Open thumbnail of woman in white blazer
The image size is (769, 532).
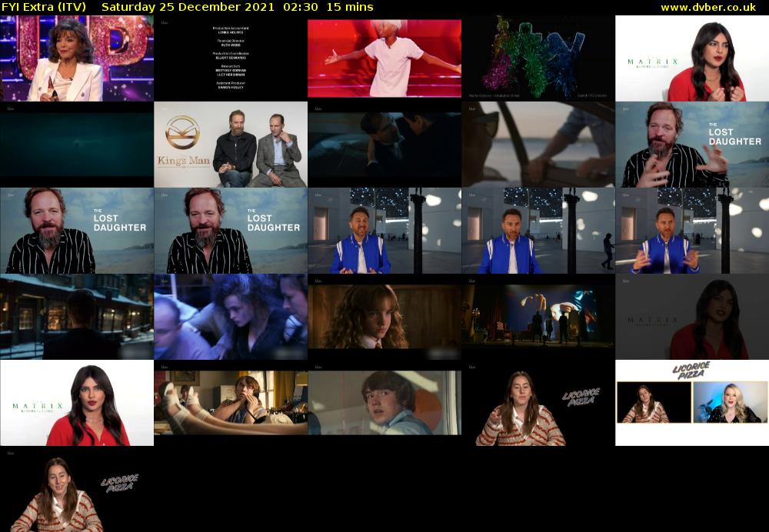[x=76, y=58]
